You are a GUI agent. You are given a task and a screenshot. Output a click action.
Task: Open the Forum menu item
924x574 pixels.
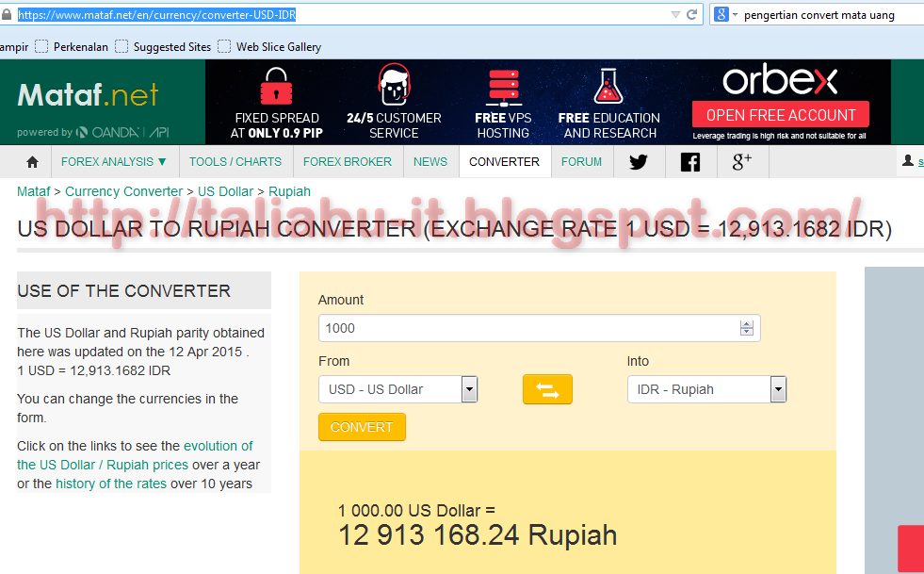coord(582,161)
